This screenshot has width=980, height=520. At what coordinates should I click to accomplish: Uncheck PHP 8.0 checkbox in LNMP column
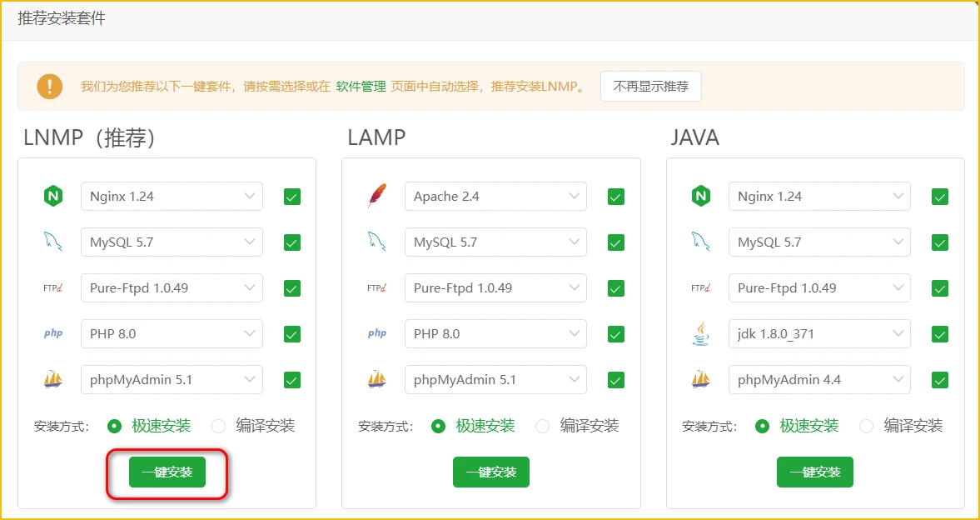[x=292, y=334]
